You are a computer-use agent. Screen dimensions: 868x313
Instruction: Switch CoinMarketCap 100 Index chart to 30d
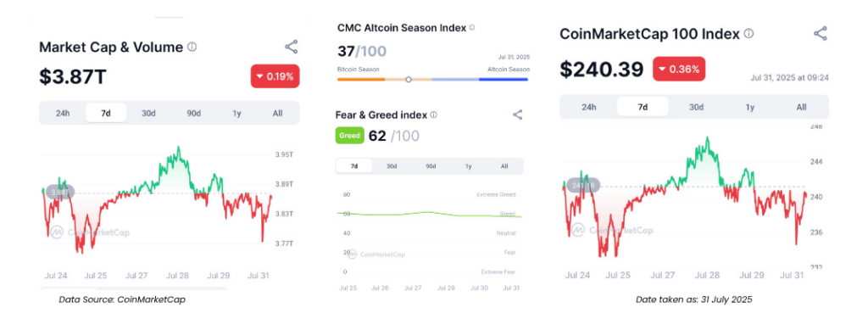(697, 107)
